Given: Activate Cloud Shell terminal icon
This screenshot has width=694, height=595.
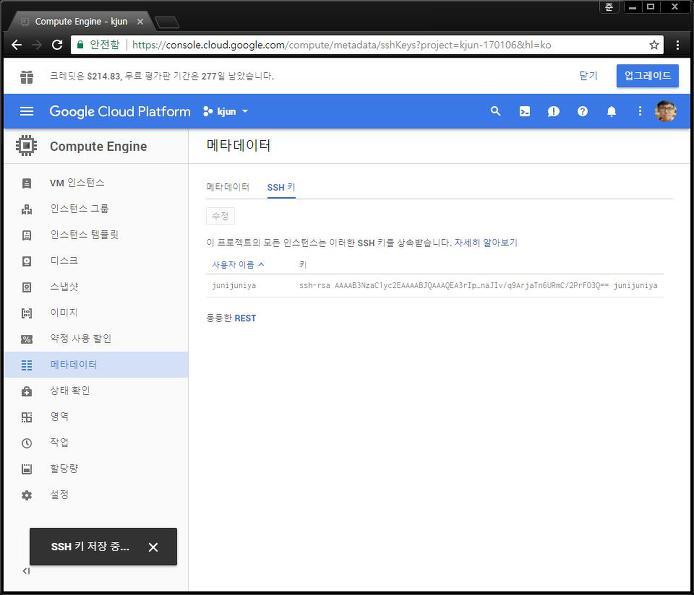Looking at the screenshot, I should (524, 111).
